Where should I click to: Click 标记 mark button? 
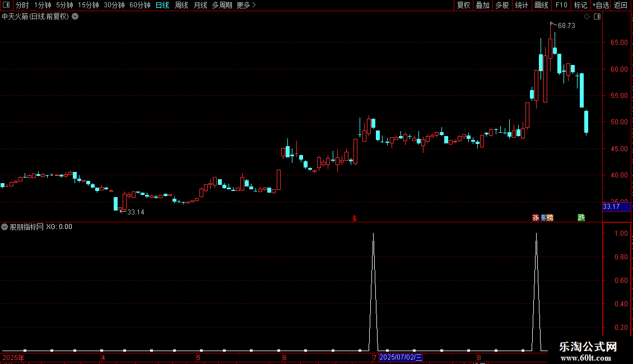click(x=580, y=5)
